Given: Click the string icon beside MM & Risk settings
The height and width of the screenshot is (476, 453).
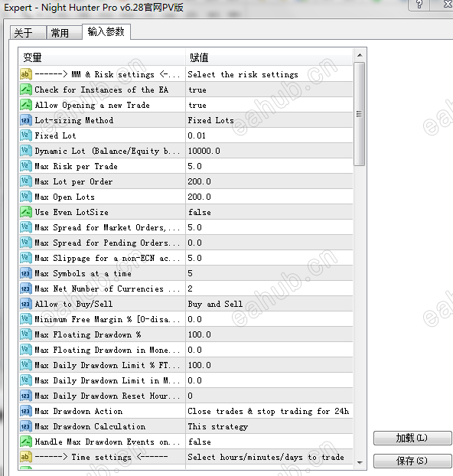Looking at the screenshot, I should point(26,74).
